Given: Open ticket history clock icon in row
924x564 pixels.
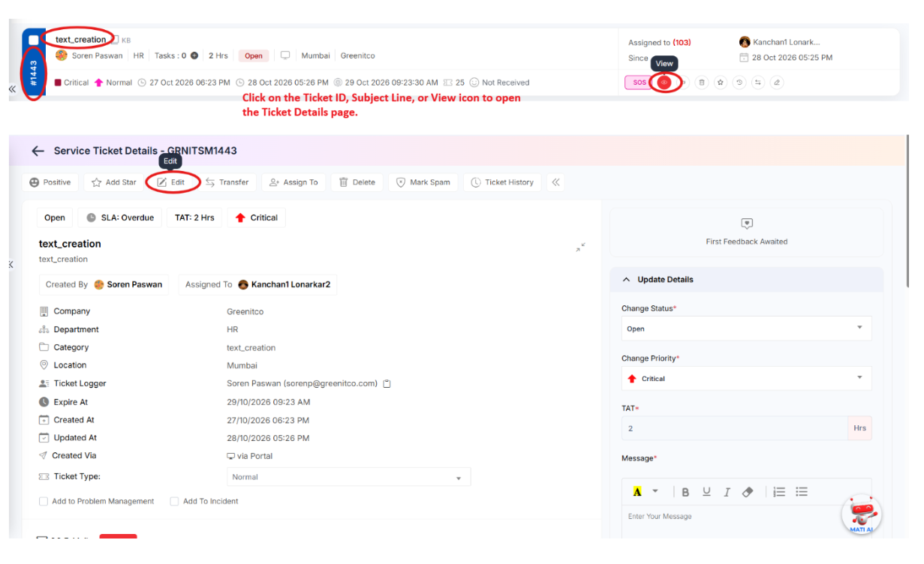Looking at the screenshot, I should pos(739,82).
